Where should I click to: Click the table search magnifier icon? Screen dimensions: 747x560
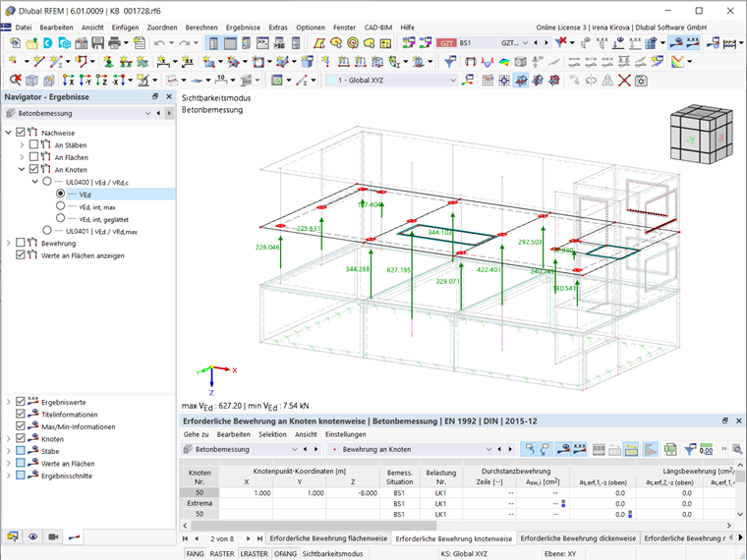(x=737, y=449)
